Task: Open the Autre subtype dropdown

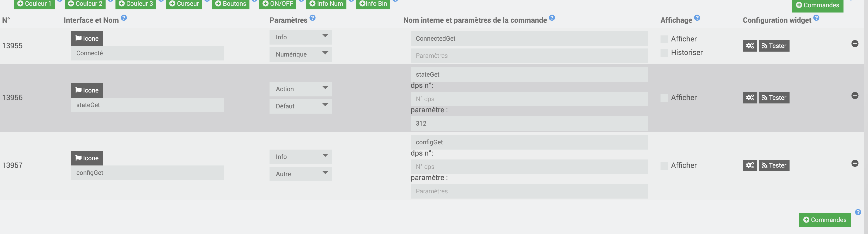Action: [301, 174]
